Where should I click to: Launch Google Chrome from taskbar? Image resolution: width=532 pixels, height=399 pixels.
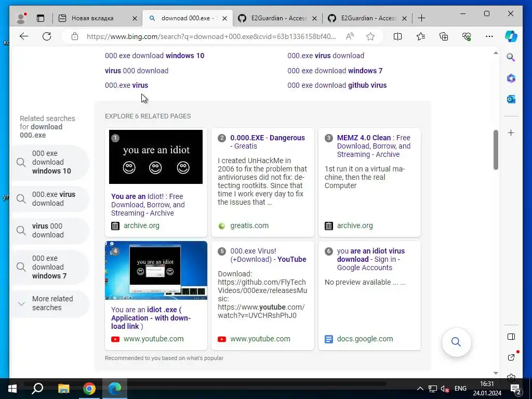coord(89,389)
